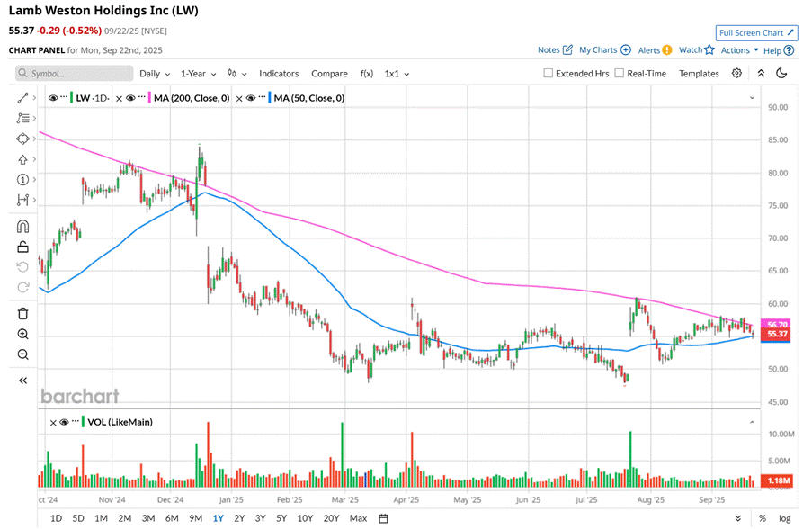The height and width of the screenshot is (529, 812).
Task: Open the numbered annotation tool
Action: 22,180
